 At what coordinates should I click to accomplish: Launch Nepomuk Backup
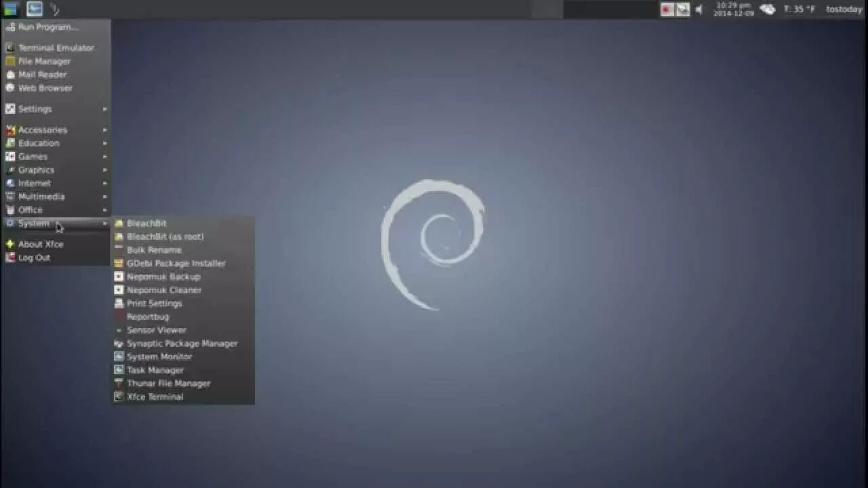point(183,277)
